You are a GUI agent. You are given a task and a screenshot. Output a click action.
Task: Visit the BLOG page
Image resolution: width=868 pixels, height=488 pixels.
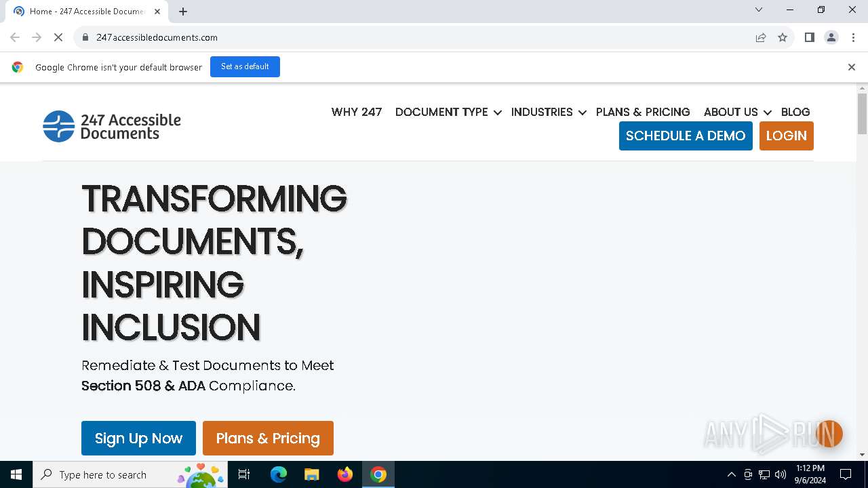795,112
